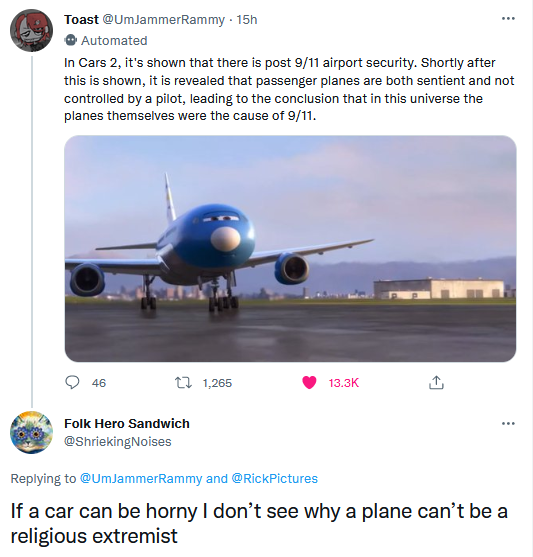Open @RickPictures in replying-to line

pos(274,478)
